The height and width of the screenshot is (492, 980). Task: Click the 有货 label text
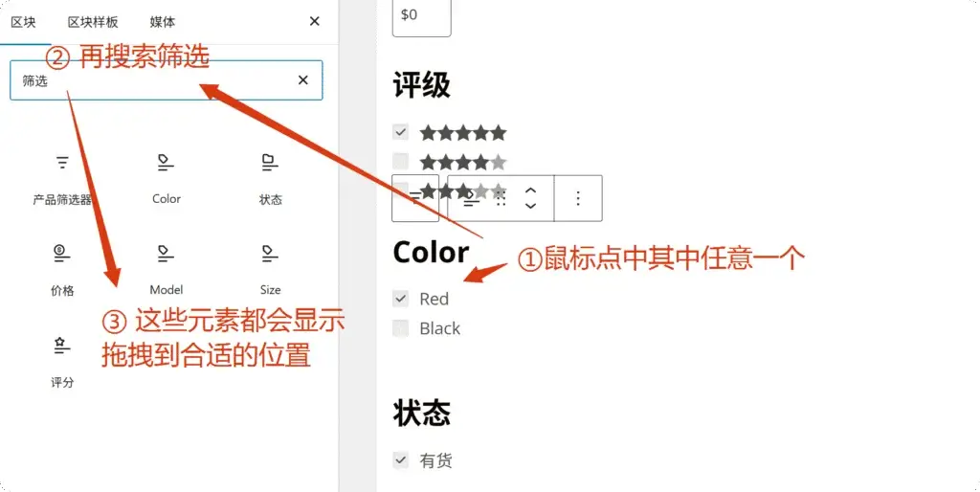[x=435, y=460]
